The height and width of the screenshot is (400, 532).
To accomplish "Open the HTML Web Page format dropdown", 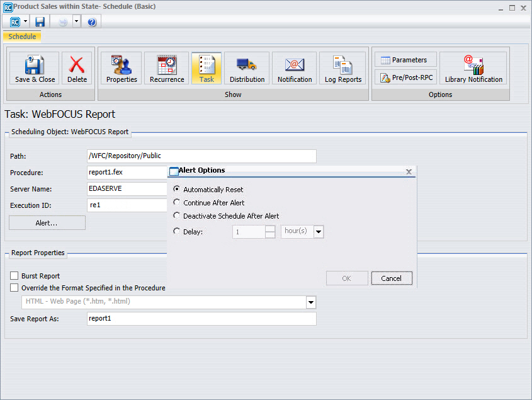I will (x=311, y=302).
